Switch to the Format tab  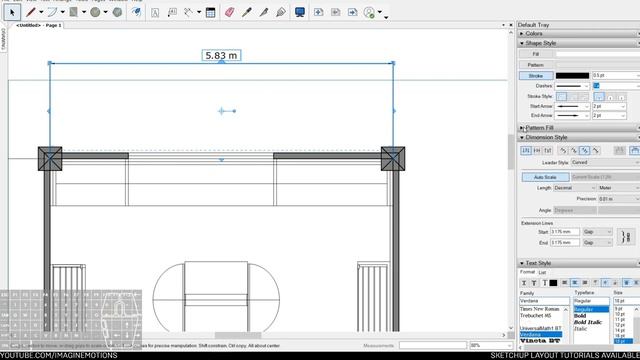[x=527, y=272]
